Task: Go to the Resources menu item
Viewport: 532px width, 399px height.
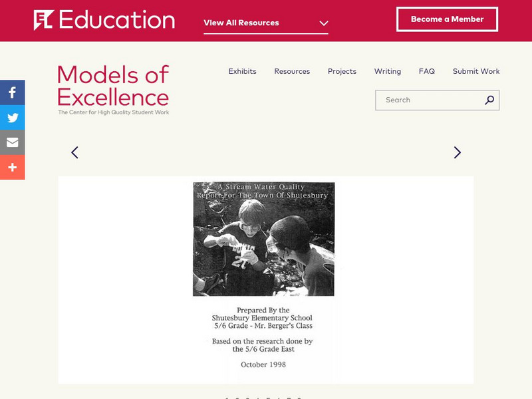Action: (x=292, y=71)
